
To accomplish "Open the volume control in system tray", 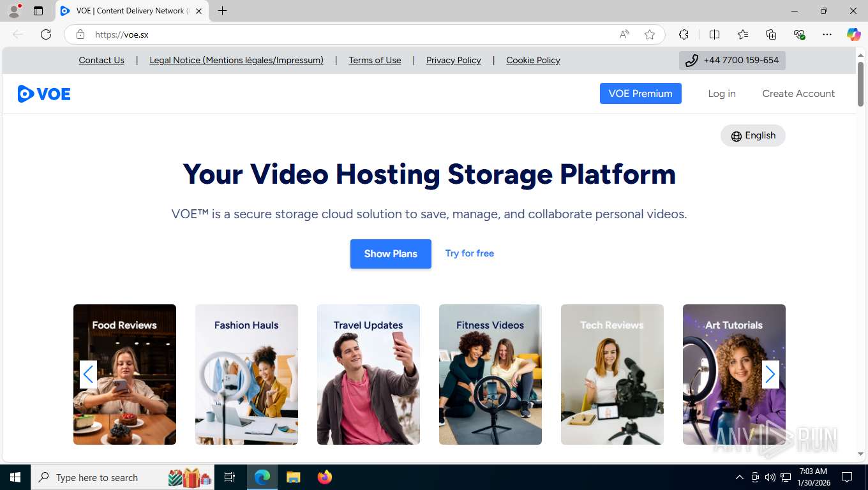I will coord(770,477).
